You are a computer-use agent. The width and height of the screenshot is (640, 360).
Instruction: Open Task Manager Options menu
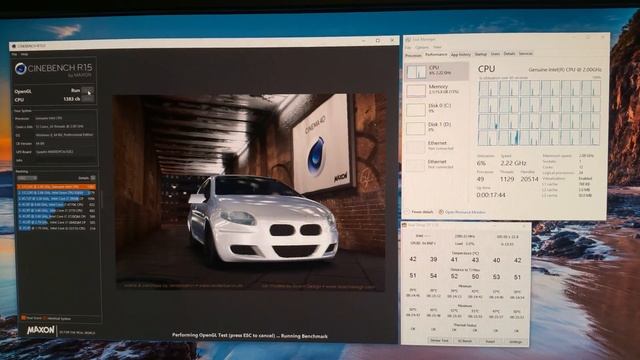pyautogui.click(x=422, y=47)
